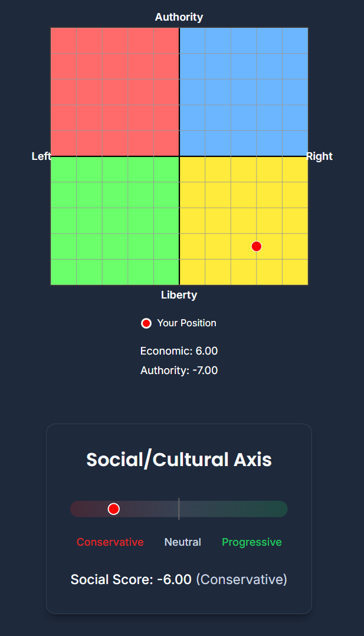
Task: Click the Right axis label
Action: click(x=319, y=156)
